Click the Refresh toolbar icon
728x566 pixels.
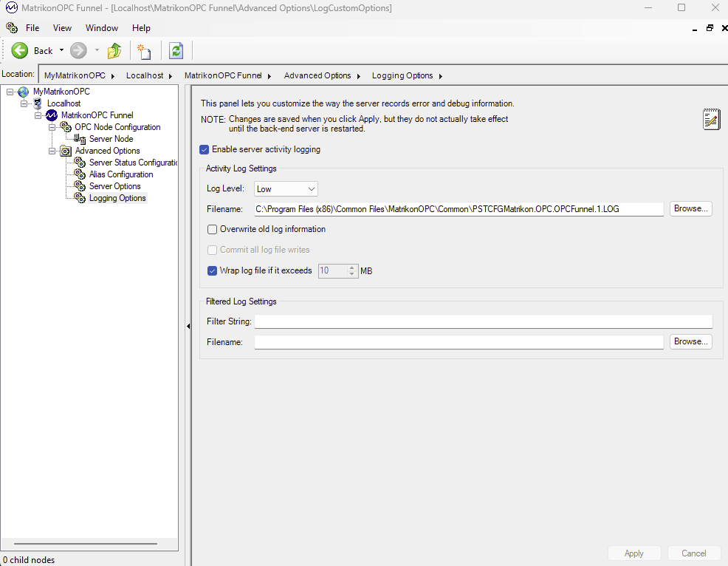[x=176, y=51]
